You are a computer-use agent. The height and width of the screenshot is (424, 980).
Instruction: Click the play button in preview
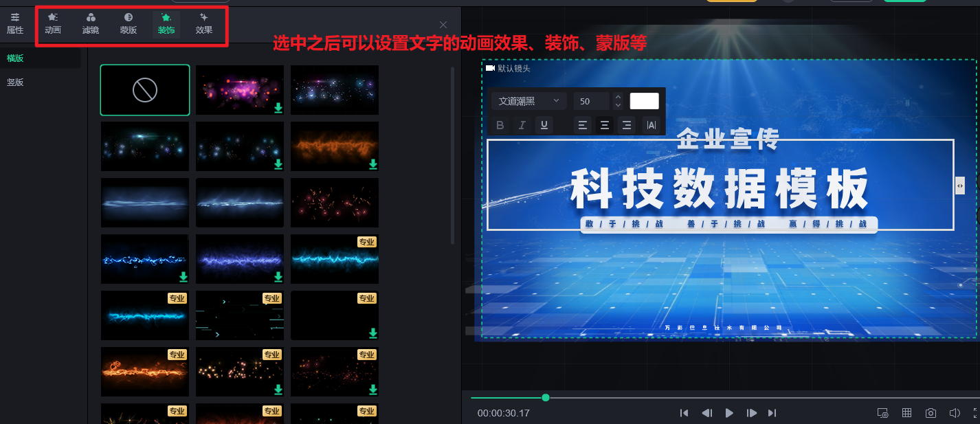coord(729,413)
